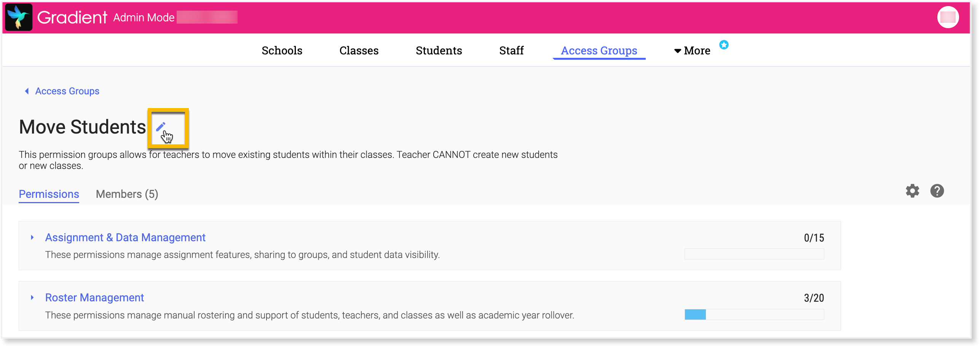The height and width of the screenshot is (347, 980).
Task: Switch to the Members (5) tab
Action: click(127, 194)
